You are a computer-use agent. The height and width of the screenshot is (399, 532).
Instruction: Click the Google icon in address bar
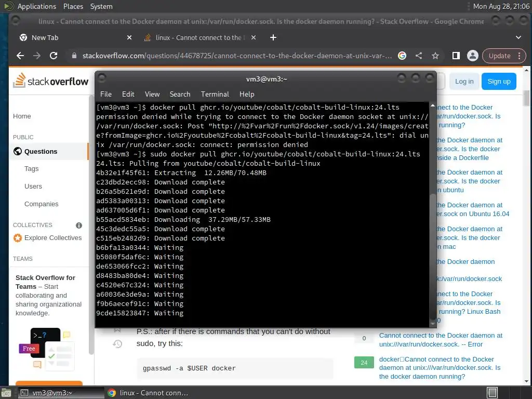click(402, 56)
